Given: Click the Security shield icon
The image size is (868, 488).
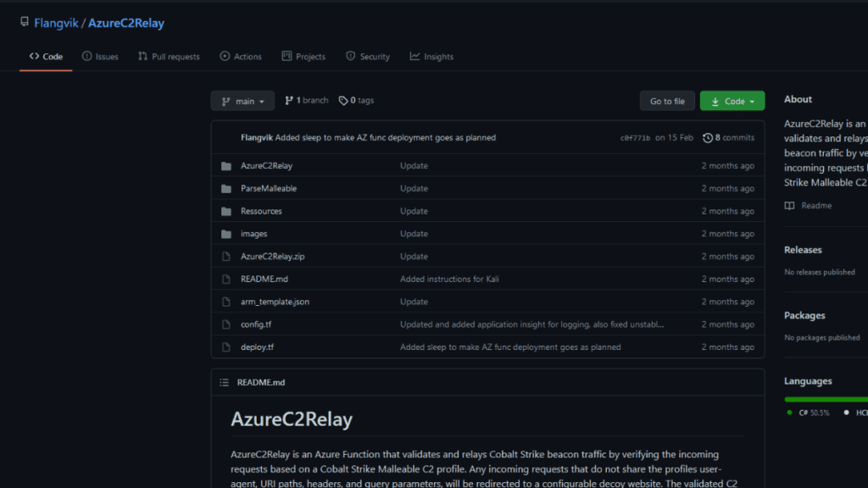Looking at the screenshot, I should (350, 56).
